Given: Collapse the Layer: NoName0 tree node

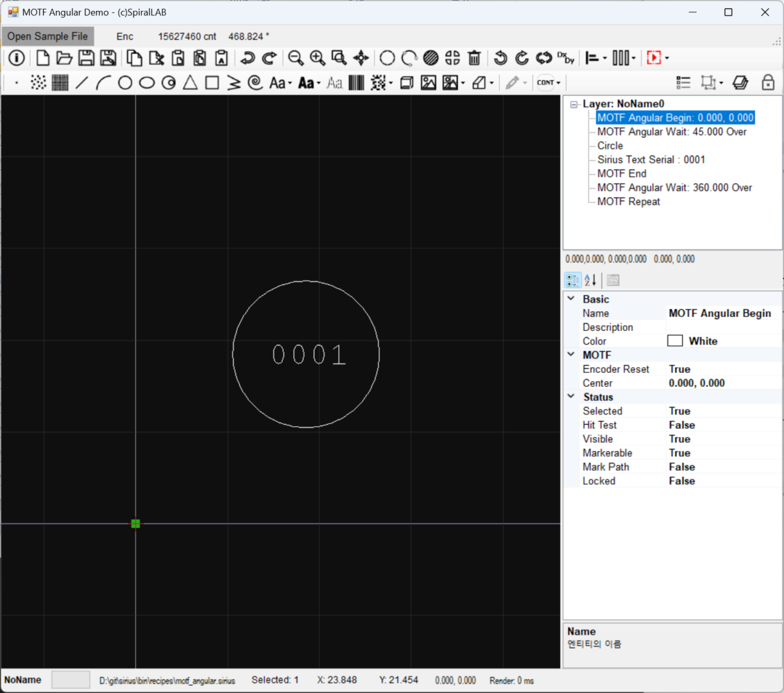Looking at the screenshot, I should coord(574,104).
